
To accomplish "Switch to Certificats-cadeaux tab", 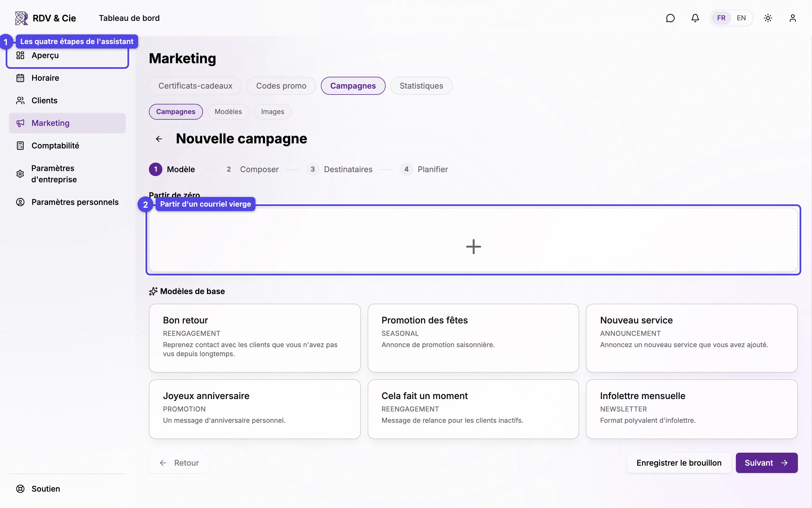I will (195, 86).
